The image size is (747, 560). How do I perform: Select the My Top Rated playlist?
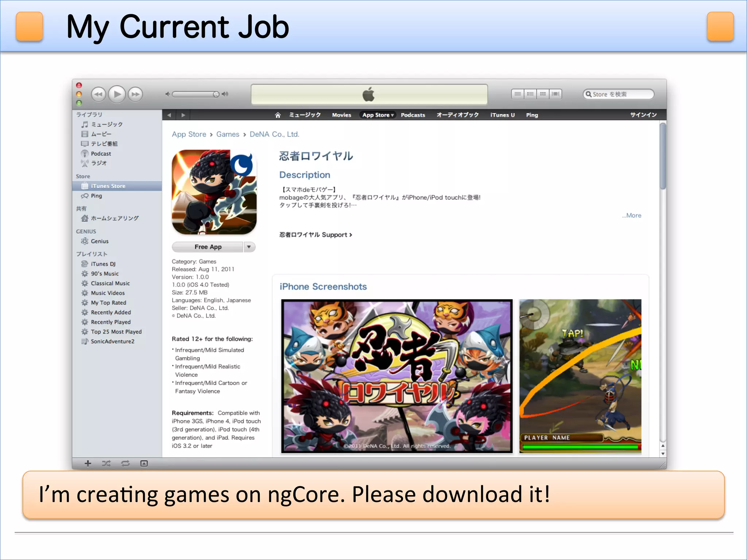click(x=117, y=303)
